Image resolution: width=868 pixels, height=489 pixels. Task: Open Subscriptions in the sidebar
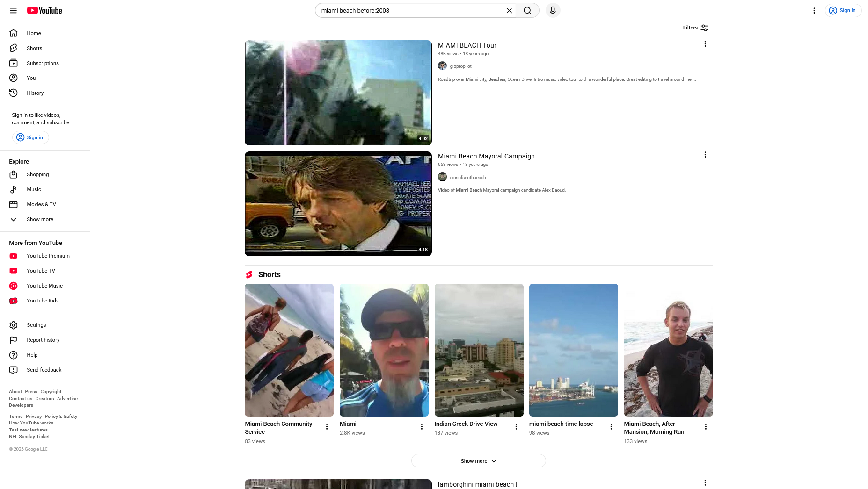pos(45,63)
